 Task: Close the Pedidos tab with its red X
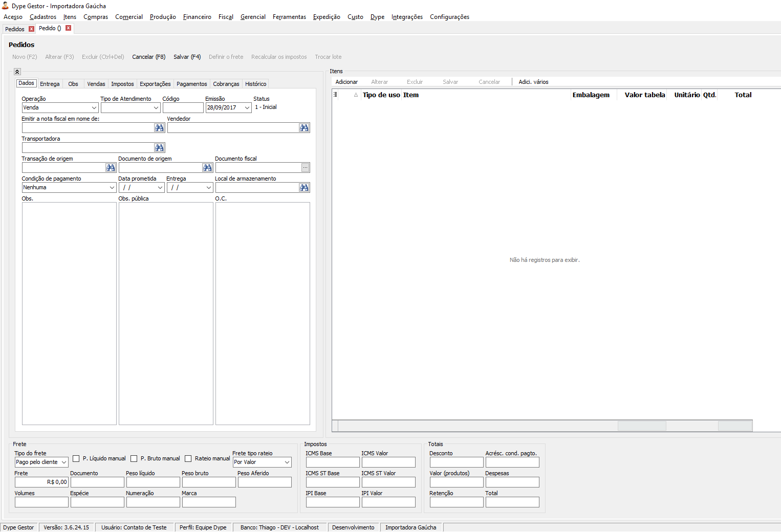tap(31, 29)
